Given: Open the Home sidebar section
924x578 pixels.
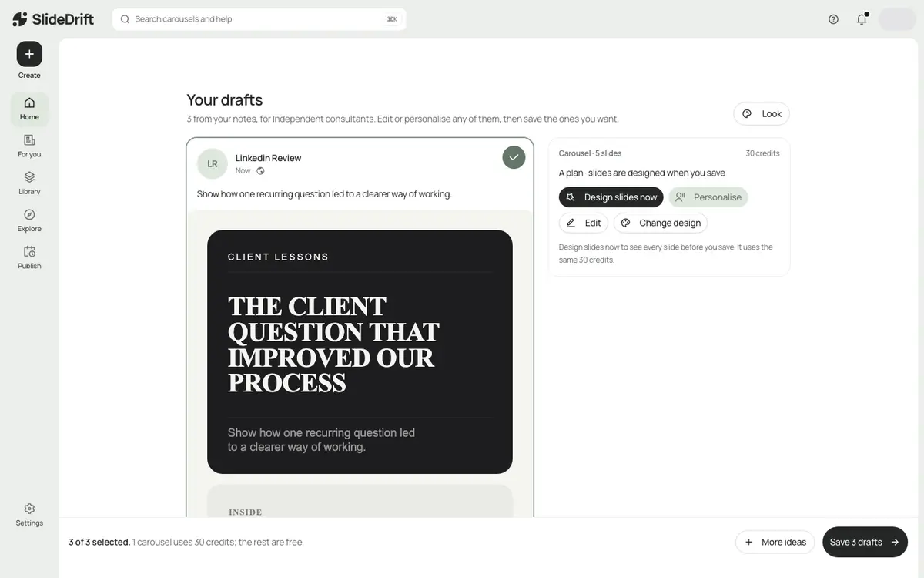Looking at the screenshot, I should point(29,109).
